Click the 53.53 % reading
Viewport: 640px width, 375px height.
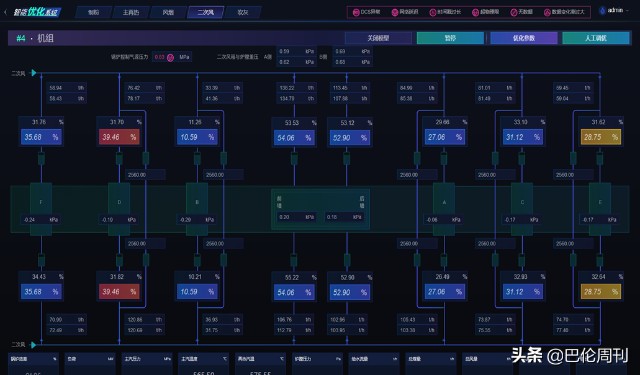coord(294,122)
